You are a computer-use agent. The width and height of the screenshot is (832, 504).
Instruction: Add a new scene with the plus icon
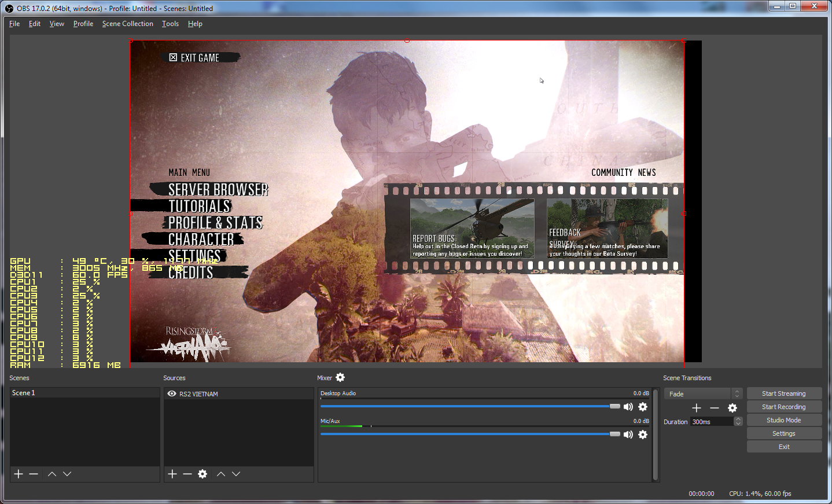click(19, 474)
